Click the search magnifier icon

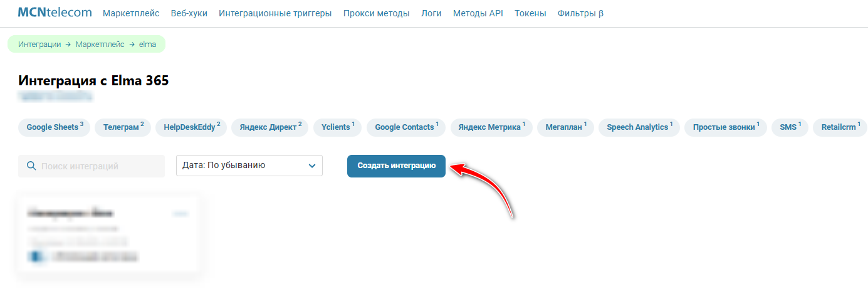click(x=31, y=166)
